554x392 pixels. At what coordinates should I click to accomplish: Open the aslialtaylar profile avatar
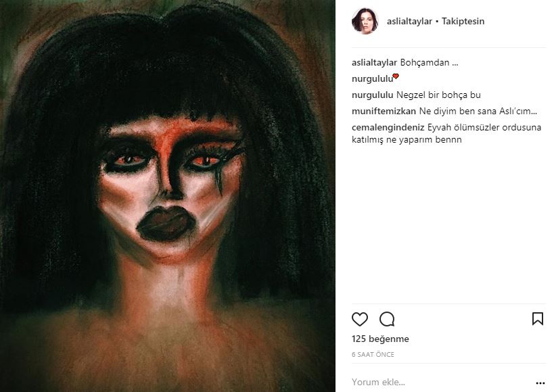point(364,21)
